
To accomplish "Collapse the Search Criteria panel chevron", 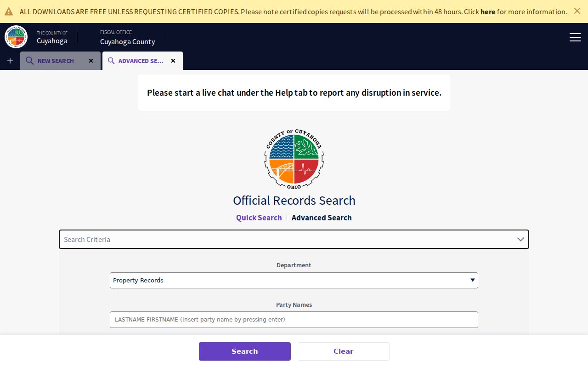I will pyautogui.click(x=520, y=239).
